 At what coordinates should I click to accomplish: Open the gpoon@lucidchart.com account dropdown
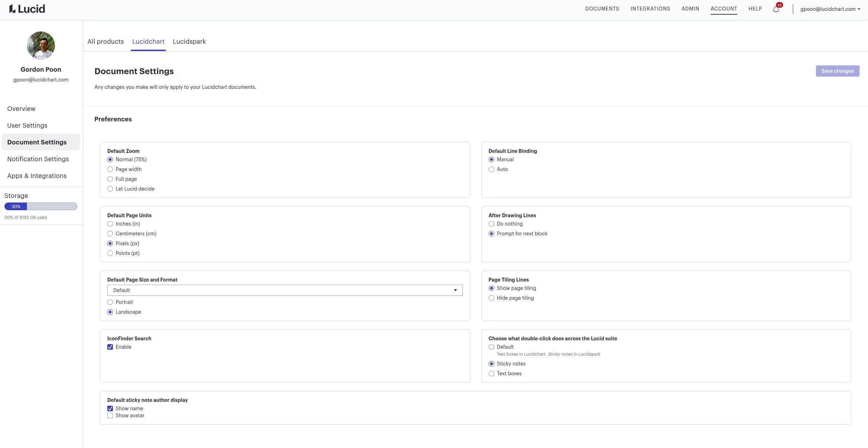point(830,9)
